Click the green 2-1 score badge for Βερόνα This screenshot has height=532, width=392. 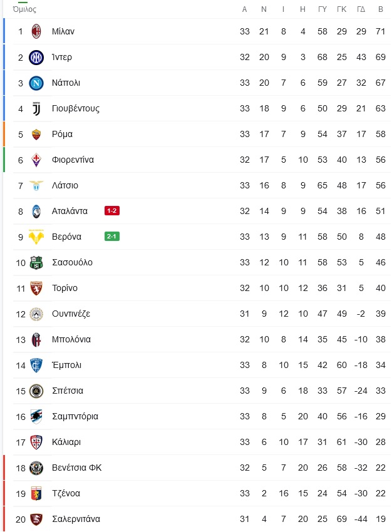pyautogui.click(x=112, y=237)
